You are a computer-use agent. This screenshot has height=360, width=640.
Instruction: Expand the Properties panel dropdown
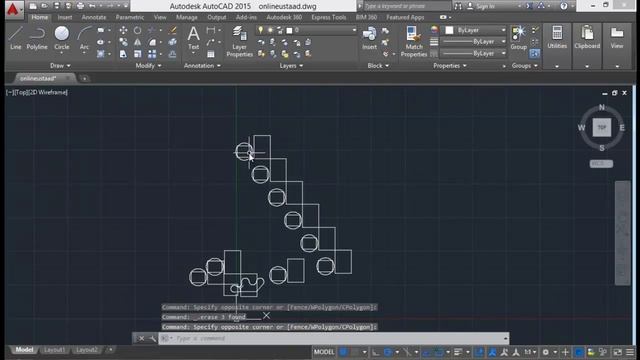tap(450, 66)
